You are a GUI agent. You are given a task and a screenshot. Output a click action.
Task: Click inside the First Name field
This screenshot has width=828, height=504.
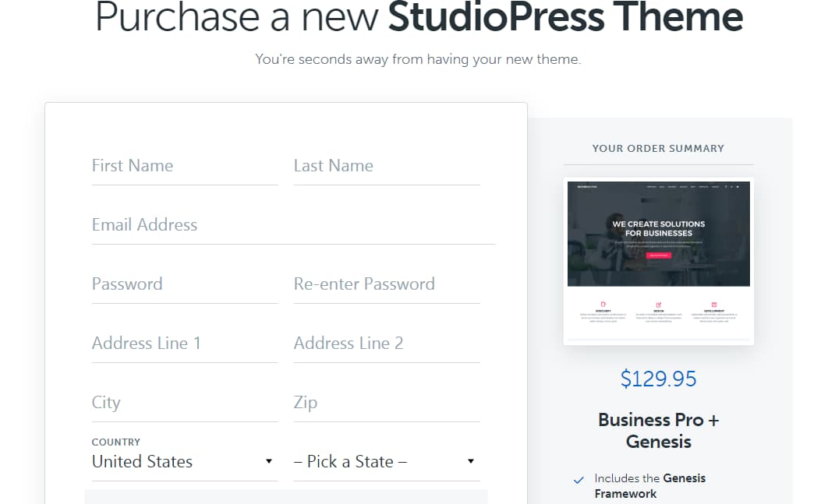[185, 165]
